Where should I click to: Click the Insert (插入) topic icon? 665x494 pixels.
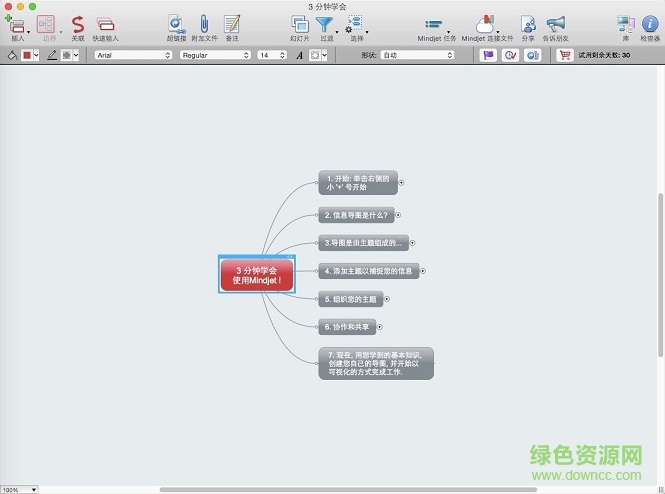pos(15,24)
